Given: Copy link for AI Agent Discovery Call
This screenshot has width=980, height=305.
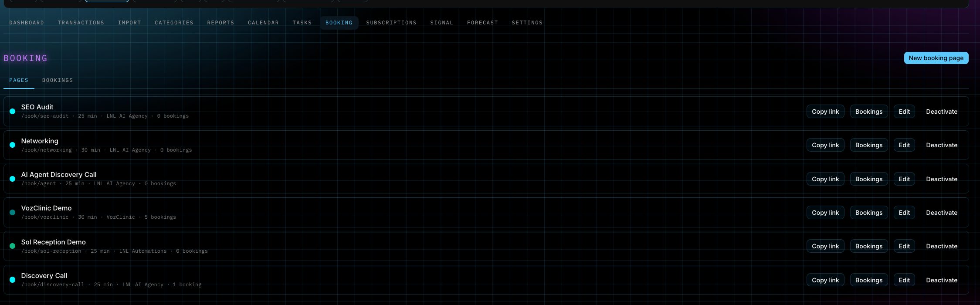Looking at the screenshot, I should coord(825,179).
